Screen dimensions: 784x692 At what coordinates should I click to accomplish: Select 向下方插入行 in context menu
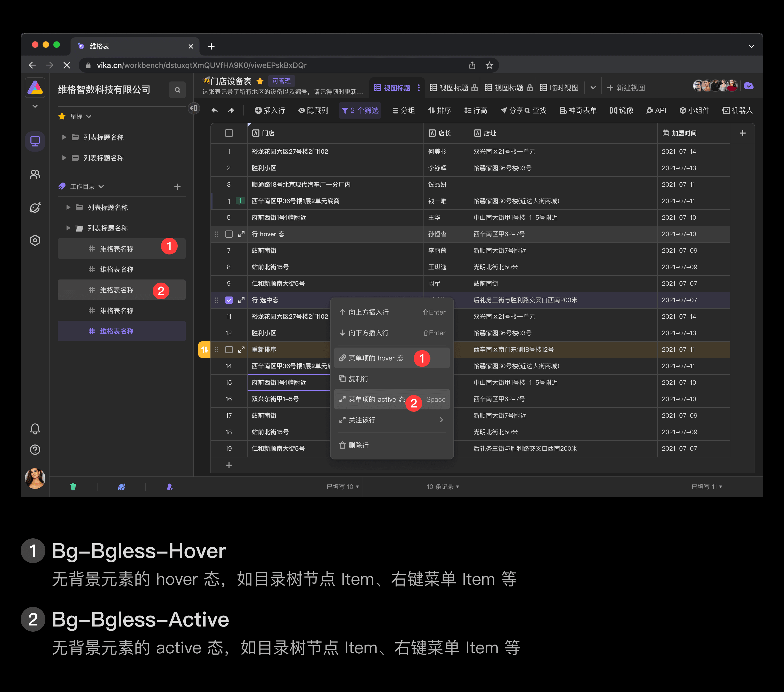(392, 333)
